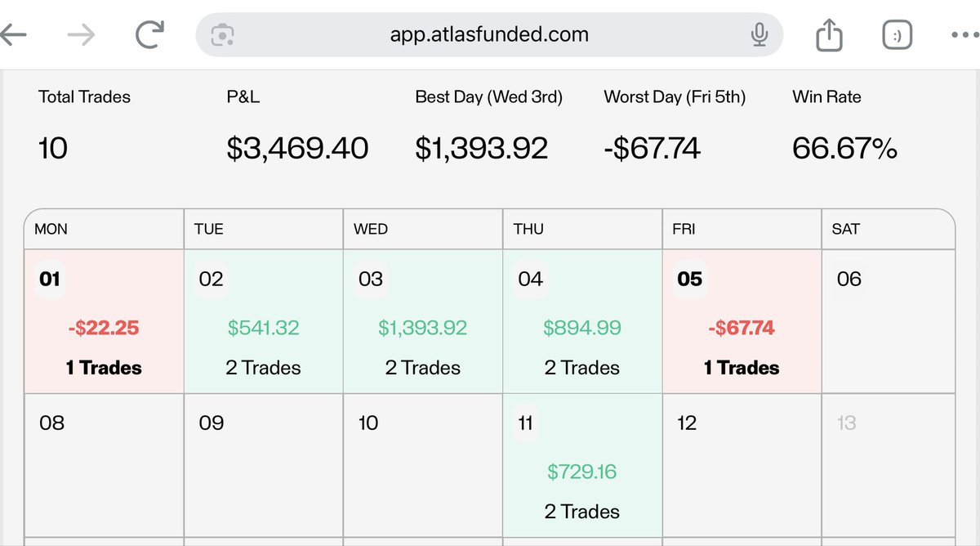Tap the microphone voice search icon
980x546 pixels.
point(759,35)
